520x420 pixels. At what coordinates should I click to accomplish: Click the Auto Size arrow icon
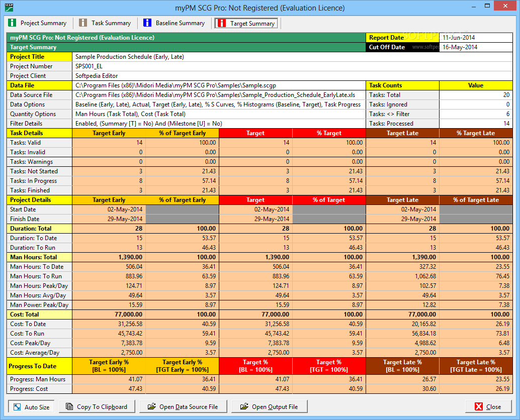pos(17,407)
